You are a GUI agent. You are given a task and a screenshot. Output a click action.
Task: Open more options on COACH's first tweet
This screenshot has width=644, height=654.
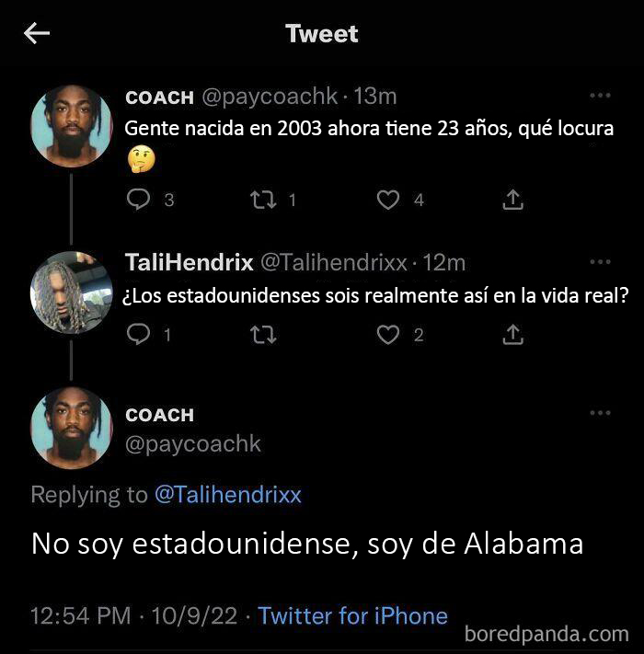pos(600,96)
